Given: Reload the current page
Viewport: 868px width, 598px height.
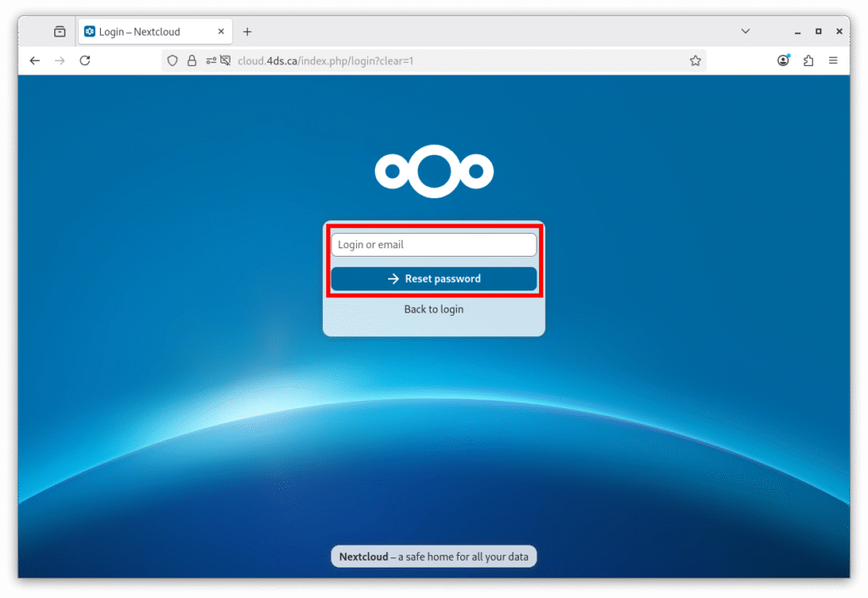Looking at the screenshot, I should click(85, 60).
